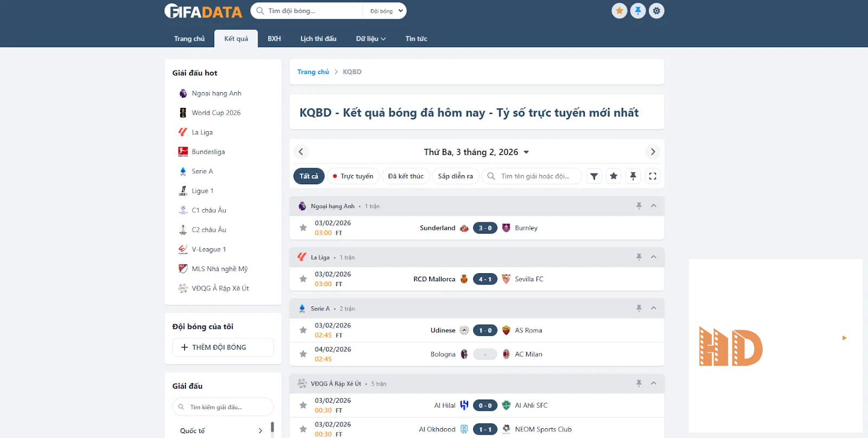The height and width of the screenshot is (438, 868).
Task: Click THÊM ĐỘI BÓNG button
Action: 223,347
